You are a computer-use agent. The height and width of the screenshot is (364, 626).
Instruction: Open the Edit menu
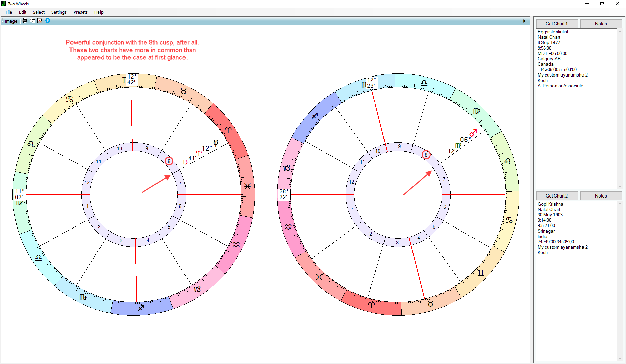pos(23,12)
